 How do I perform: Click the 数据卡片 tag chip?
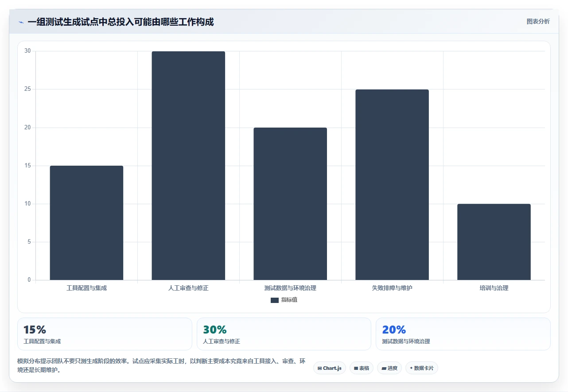422,368
